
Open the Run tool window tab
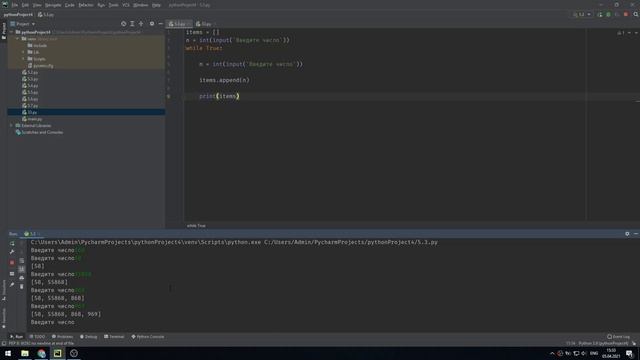coord(16,337)
